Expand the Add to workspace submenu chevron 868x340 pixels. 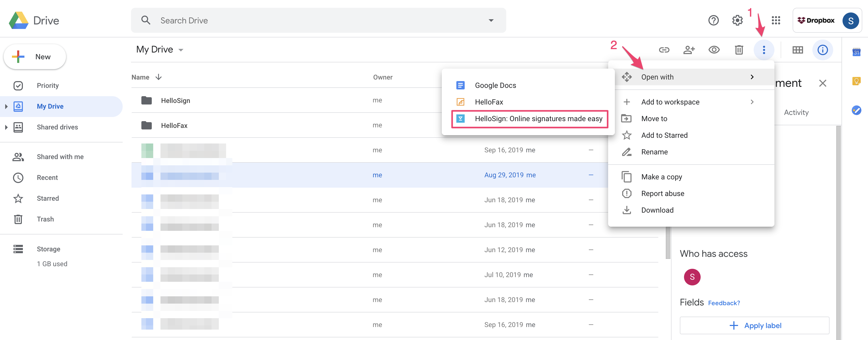pos(752,102)
